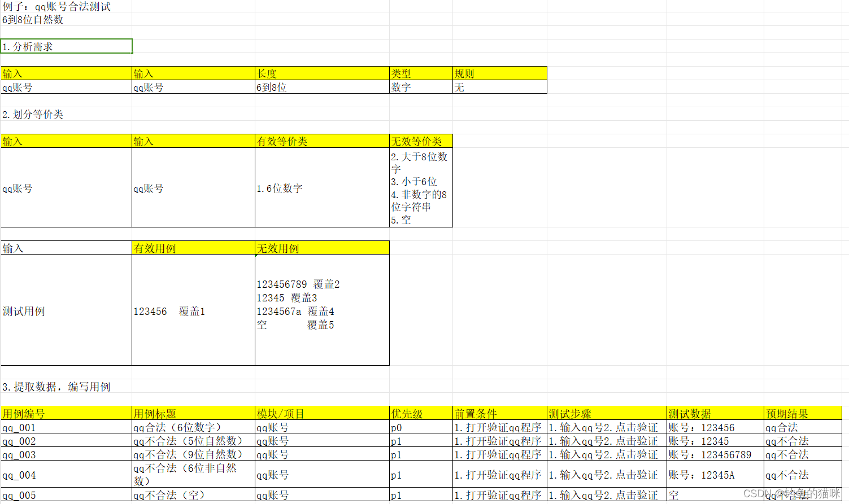The width and height of the screenshot is (849, 504).
Task: Click the '优先级' column header
Action: pos(421,413)
